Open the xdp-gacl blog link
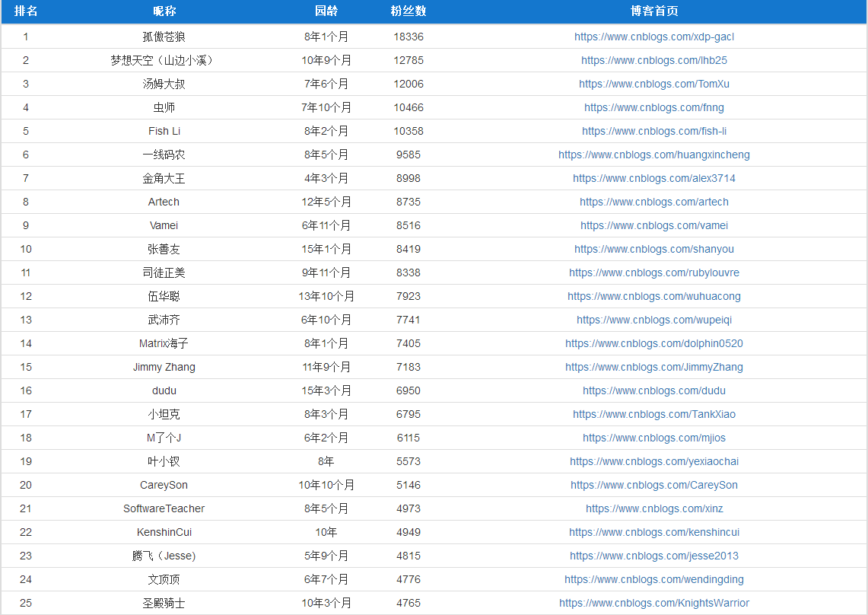Image resolution: width=868 pixels, height=615 pixels. pos(653,37)
